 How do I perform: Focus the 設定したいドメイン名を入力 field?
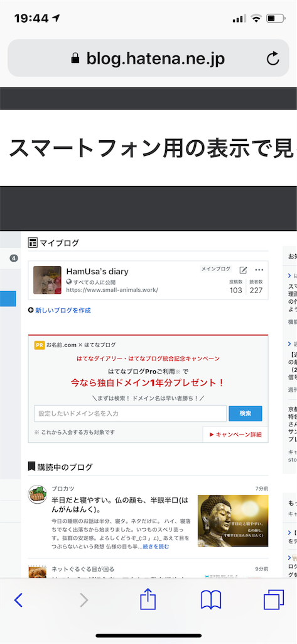131,414
